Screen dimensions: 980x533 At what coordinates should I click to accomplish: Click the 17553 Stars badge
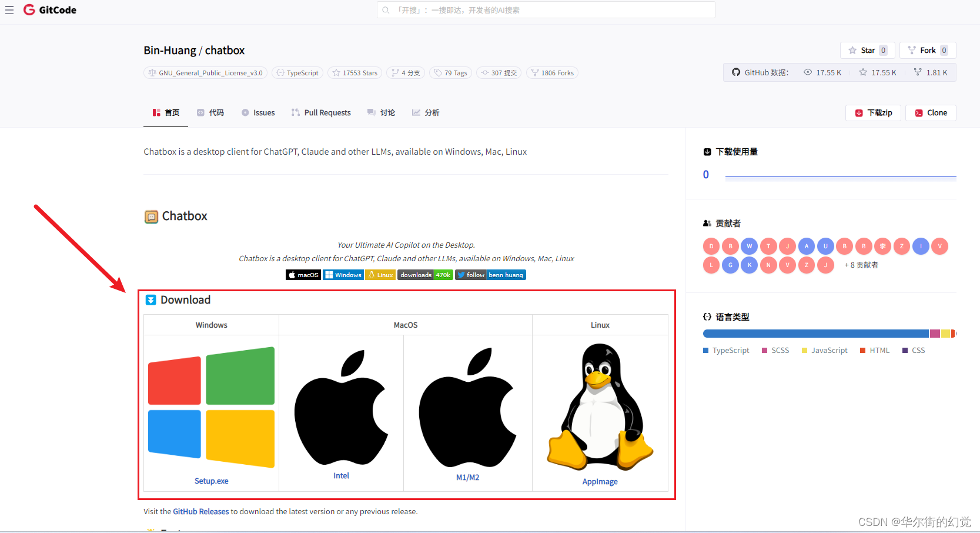point(354,73)
